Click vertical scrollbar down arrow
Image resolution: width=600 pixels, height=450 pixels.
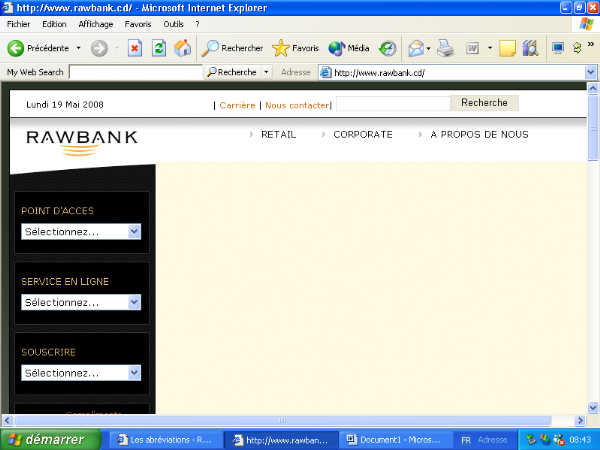click(x=593, y=408)
